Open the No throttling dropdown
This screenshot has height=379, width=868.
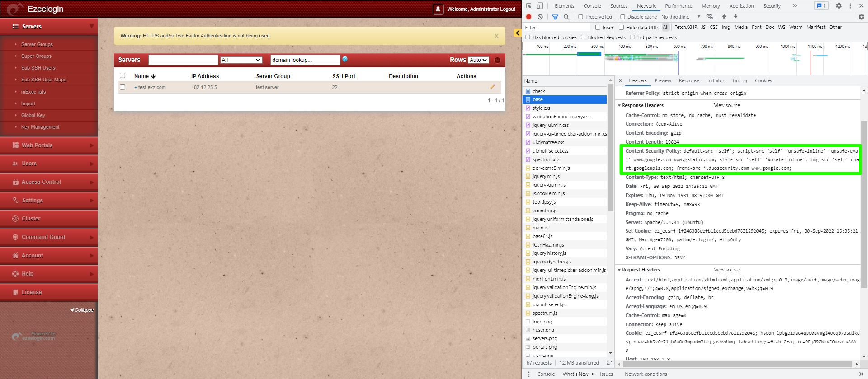681,17
